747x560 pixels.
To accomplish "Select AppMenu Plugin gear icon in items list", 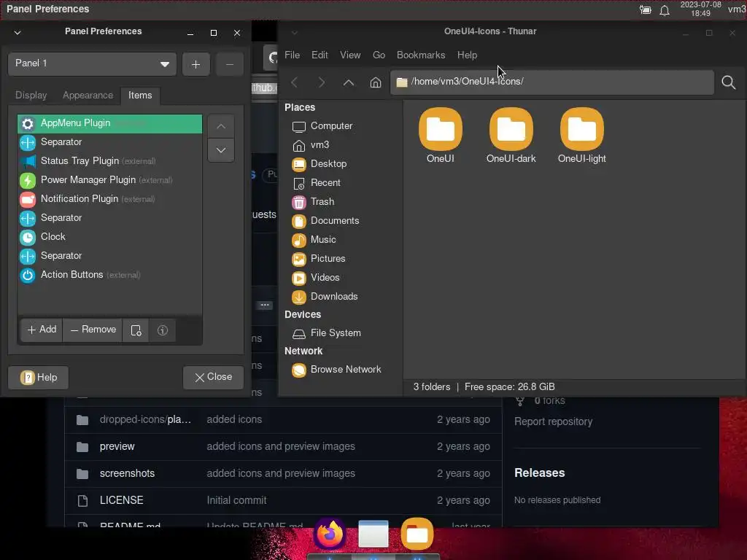I will (28, 124).
